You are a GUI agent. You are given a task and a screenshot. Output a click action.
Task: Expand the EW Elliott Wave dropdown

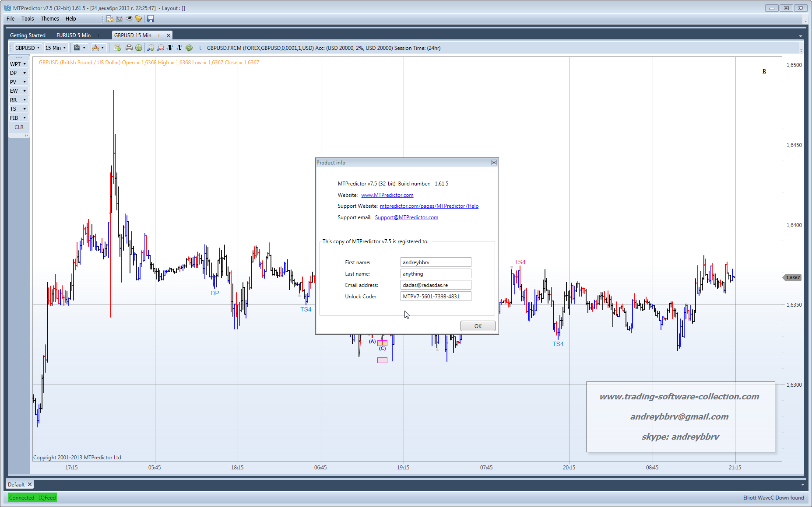point(18,91)
